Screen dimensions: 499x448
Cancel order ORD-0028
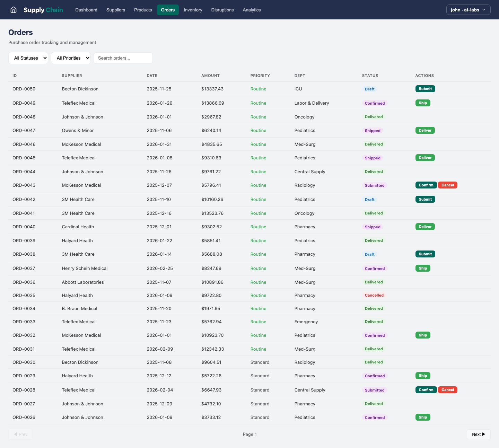tap(447, 390)
